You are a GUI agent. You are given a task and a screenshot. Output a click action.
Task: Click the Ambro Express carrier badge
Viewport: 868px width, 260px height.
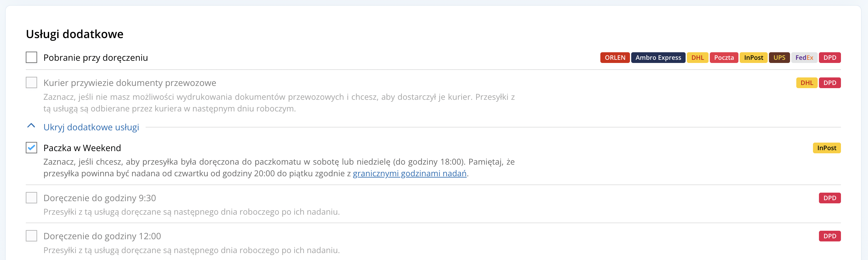658,58
